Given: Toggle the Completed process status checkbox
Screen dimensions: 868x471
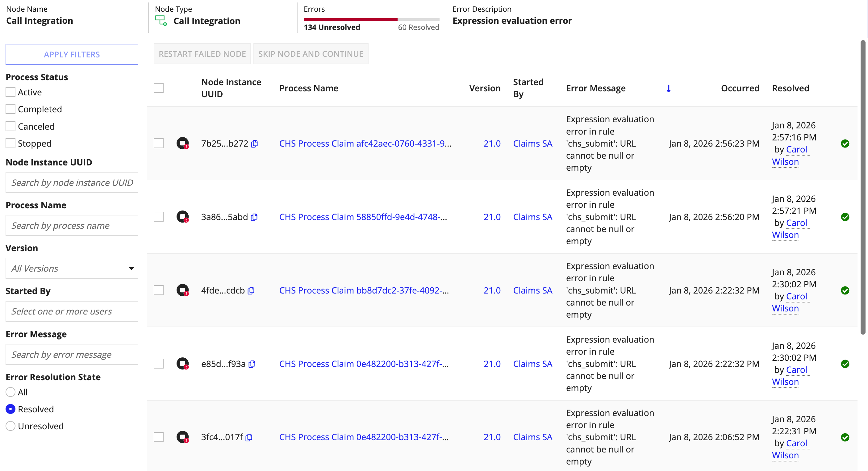Looking at the screenshot, I should click(x=10, y=109).
